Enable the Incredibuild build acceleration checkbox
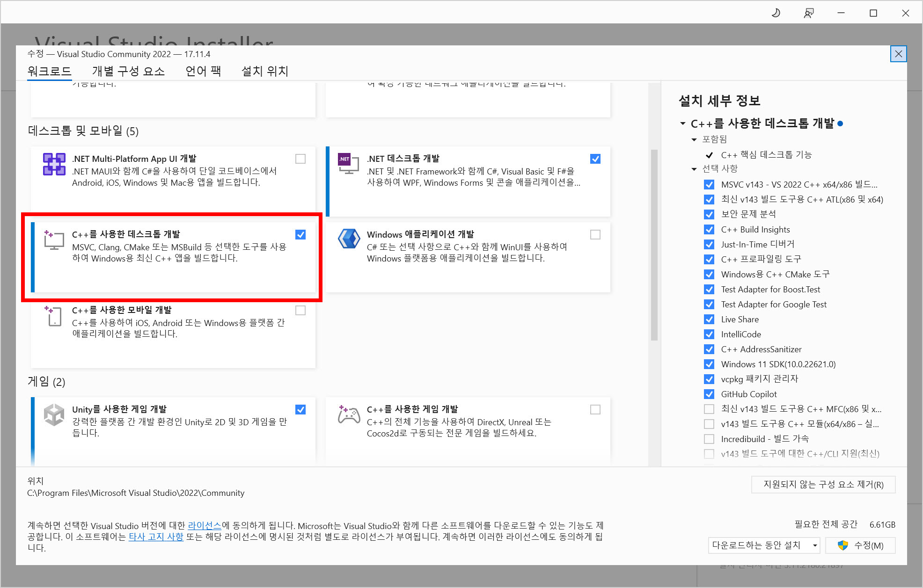Image resolution: width=923 pixels, height=588 pixels. click(x=709, y=439)
